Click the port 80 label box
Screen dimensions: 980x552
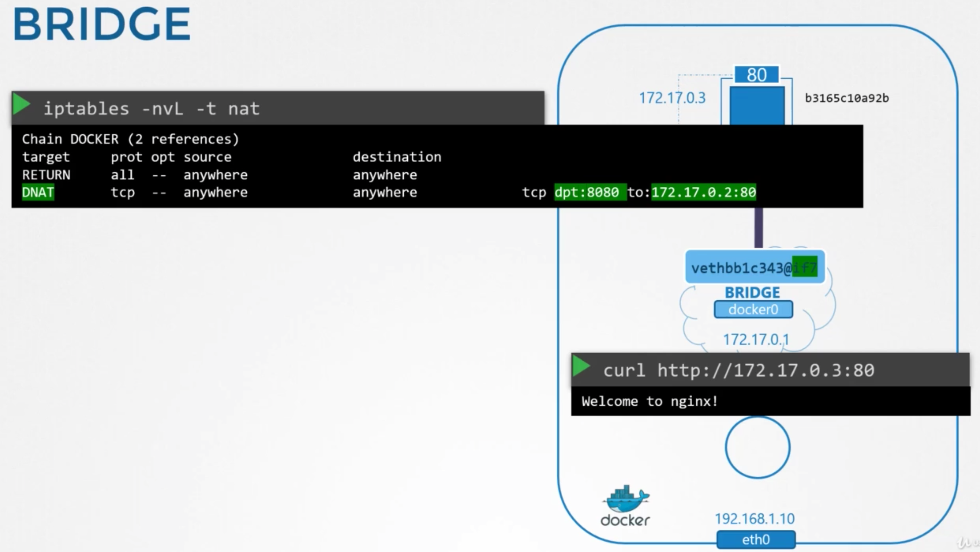point(756,75)
